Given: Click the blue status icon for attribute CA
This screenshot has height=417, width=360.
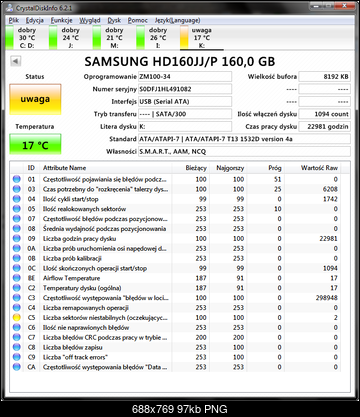Looking at the screenshot, I should coord(16,367).
